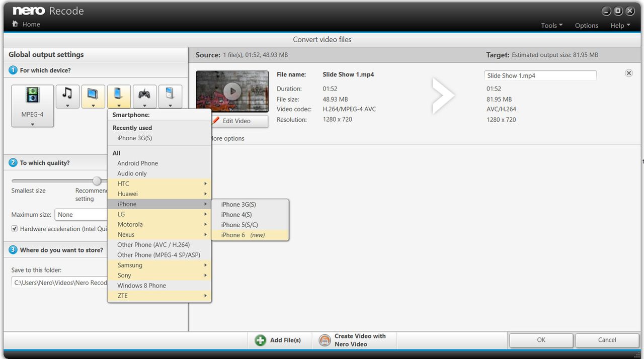Open dropdown arrow under music note icon
The image size is (644, 359).
67,106
